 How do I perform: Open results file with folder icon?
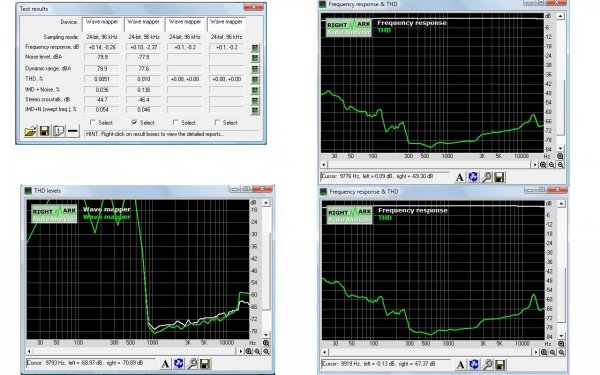coord(31,131)
